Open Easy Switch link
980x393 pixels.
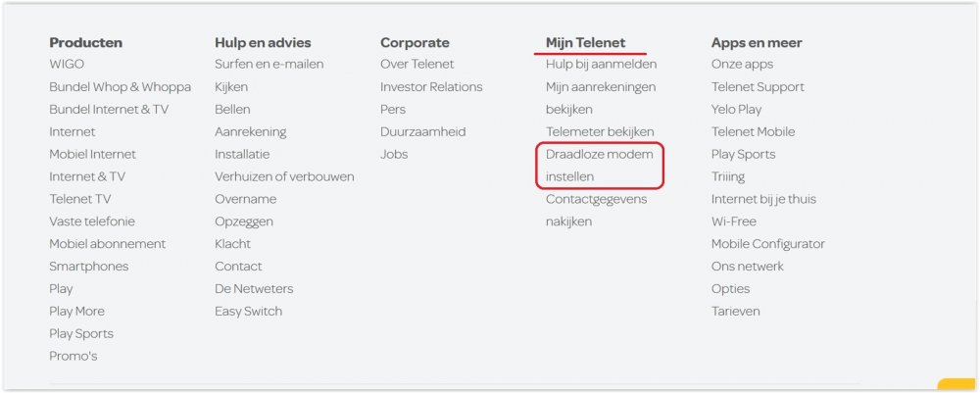248,312
